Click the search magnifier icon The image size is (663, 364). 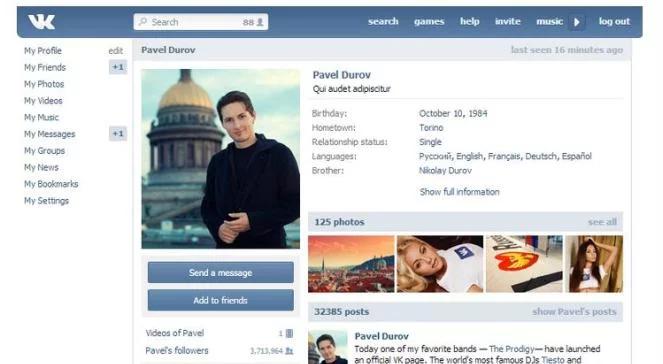pyautogui.click(x=143, y=22)
